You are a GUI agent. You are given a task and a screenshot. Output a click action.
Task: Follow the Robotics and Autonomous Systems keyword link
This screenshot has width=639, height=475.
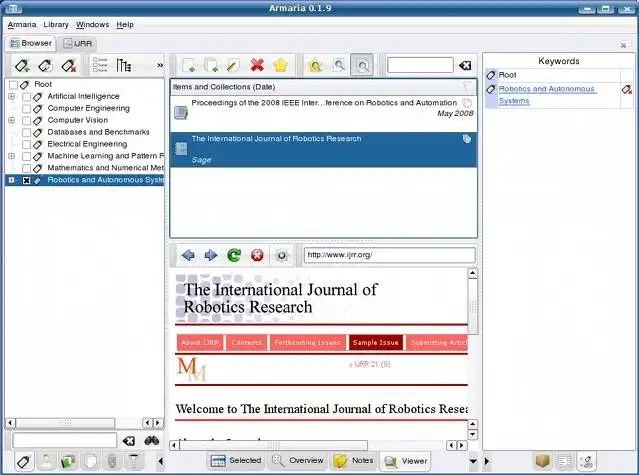546,95
